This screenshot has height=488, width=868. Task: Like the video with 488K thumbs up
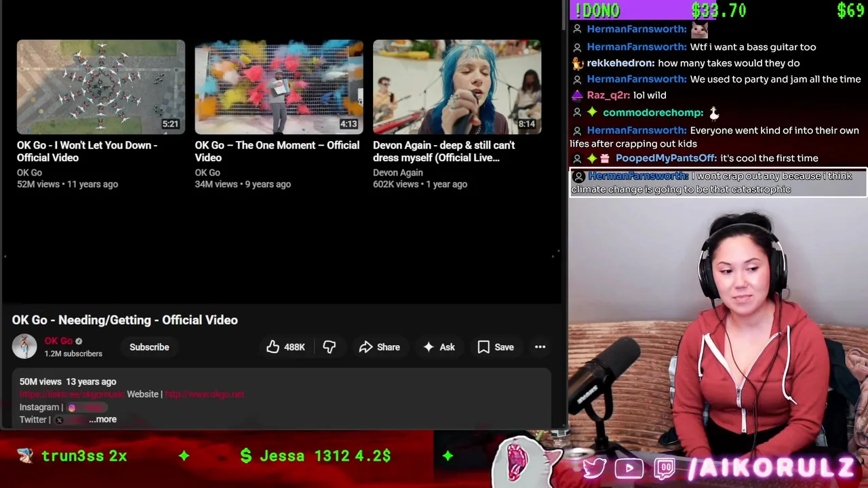coord(285,347)
